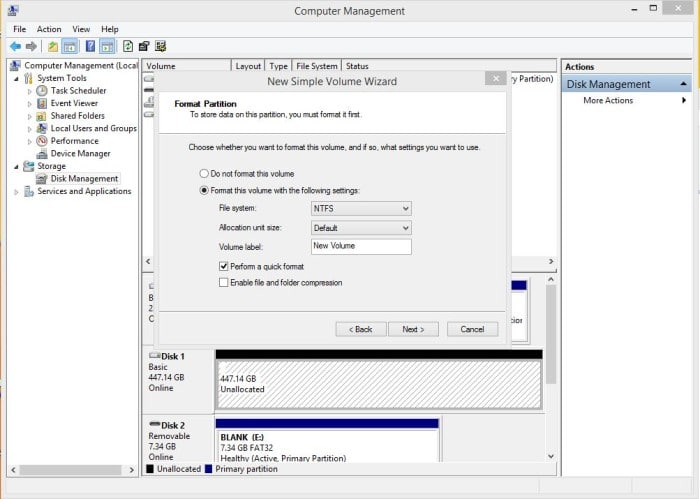Cancel the New Simple Volume Wizard
Screen dimensions: 700x499
click(472, 329)
